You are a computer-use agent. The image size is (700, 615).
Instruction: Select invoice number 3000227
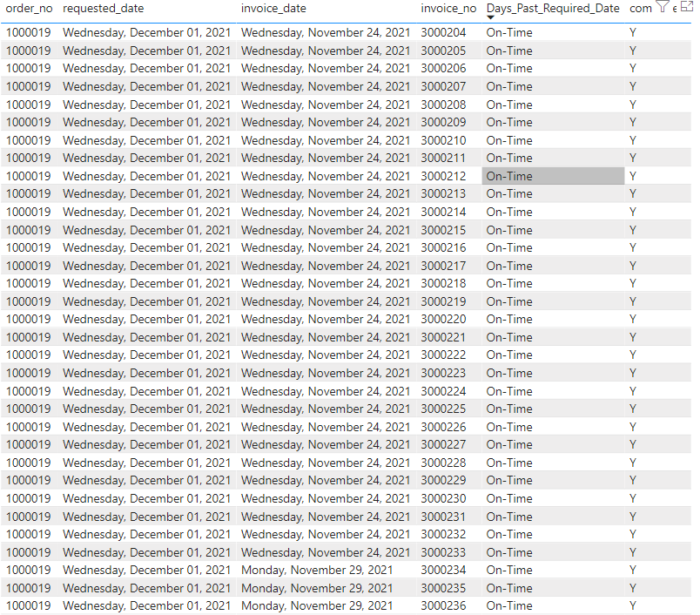point(443,445)
